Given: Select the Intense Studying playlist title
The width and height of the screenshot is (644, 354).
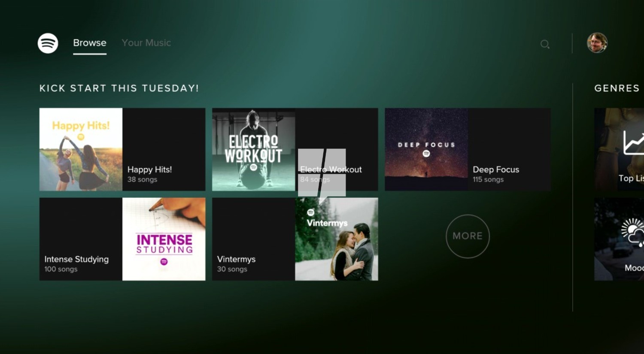Looking at the screenshot, I should coord(76,259).
